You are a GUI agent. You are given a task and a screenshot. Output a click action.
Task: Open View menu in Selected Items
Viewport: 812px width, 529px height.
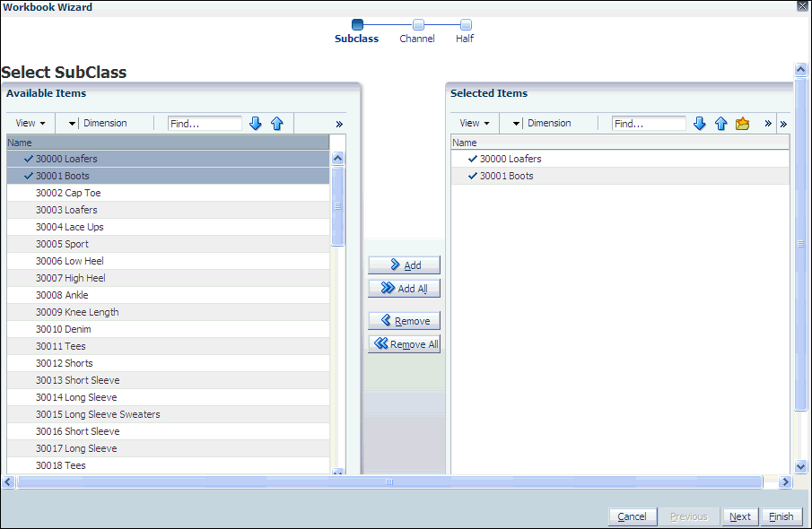click(475, 123)
